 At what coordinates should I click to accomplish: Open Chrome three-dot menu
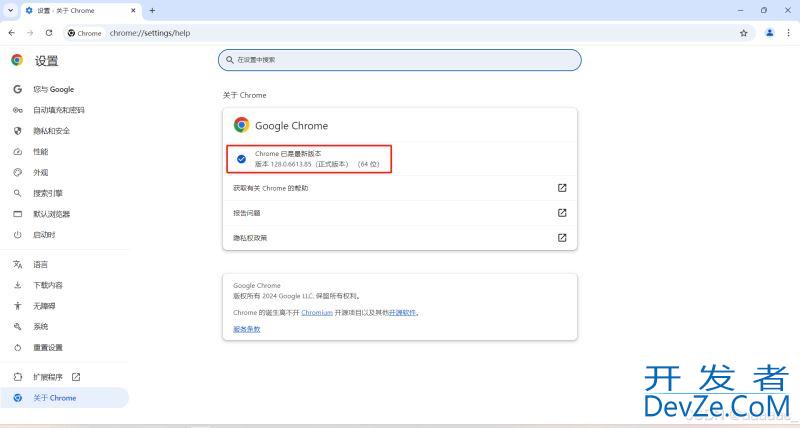tap(788, 33)
